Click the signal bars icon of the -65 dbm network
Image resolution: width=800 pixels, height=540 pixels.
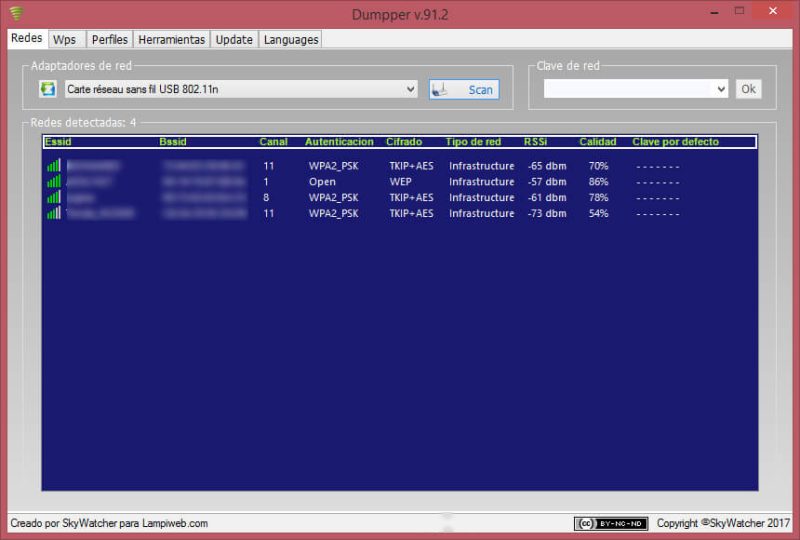[54, 165]
